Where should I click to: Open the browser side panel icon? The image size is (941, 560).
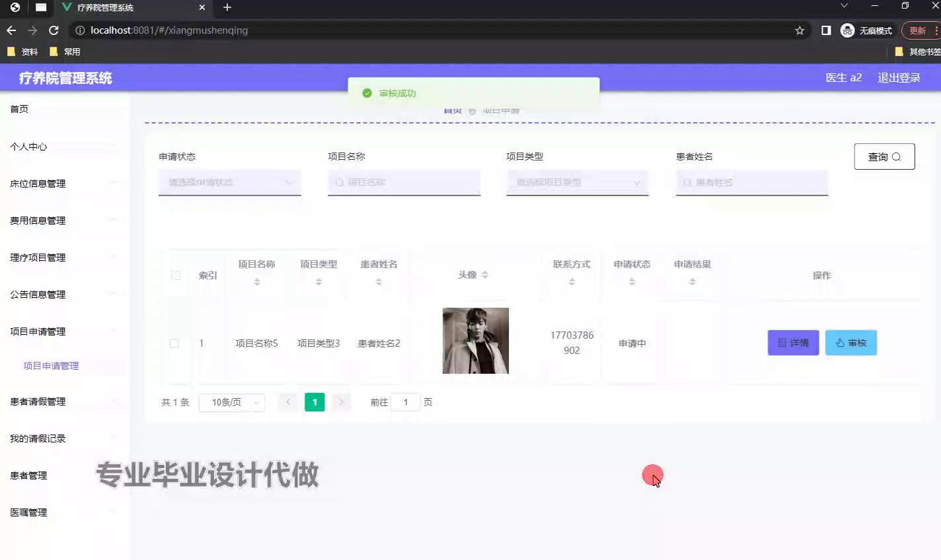point(826,30)
